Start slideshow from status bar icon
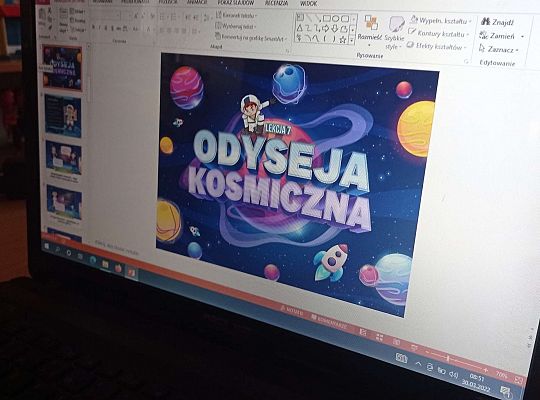Viewport: 540px width, 400px height. (x=414, y=347)
